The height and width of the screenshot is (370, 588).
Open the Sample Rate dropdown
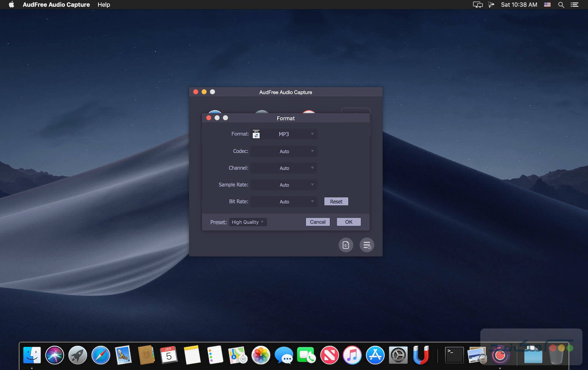click(283, 184)
